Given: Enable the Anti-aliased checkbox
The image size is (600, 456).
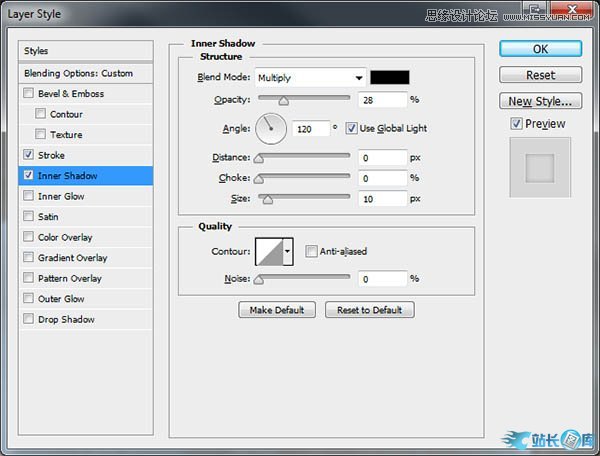Looking at the screenshot, I should (312, 251).
